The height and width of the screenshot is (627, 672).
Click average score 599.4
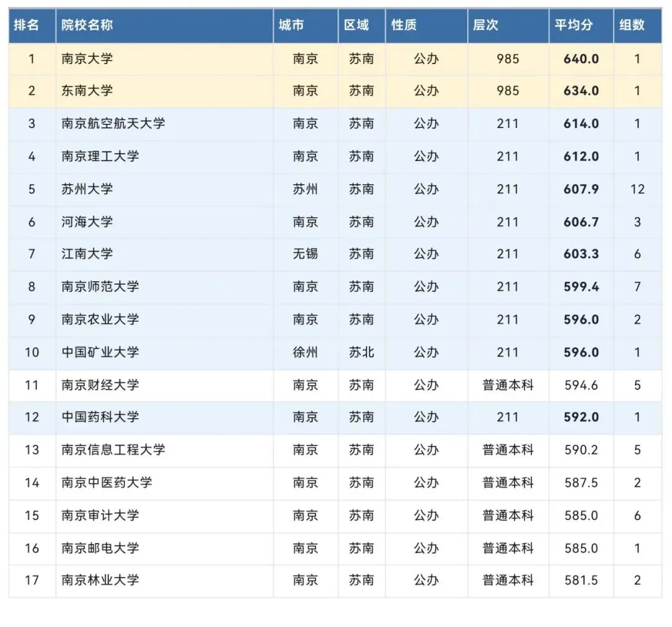click(581, 287)
